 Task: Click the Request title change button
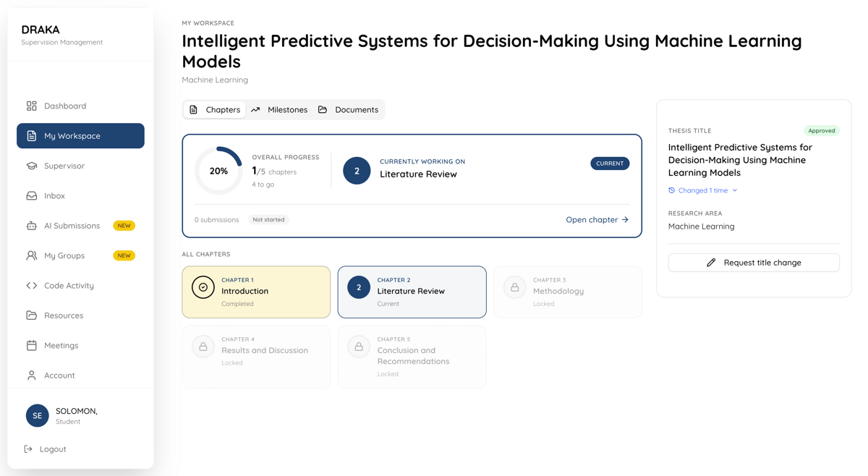pos(754,263)
